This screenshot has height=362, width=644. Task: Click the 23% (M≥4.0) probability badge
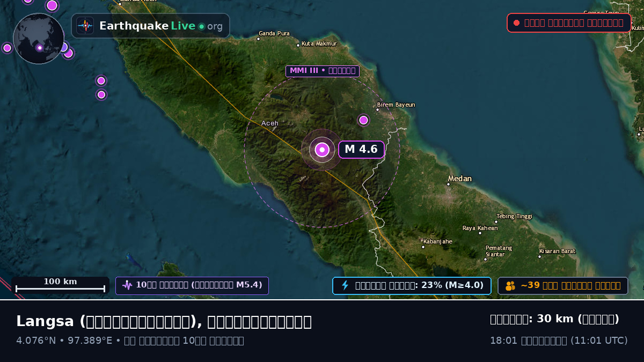click(412, 285)
